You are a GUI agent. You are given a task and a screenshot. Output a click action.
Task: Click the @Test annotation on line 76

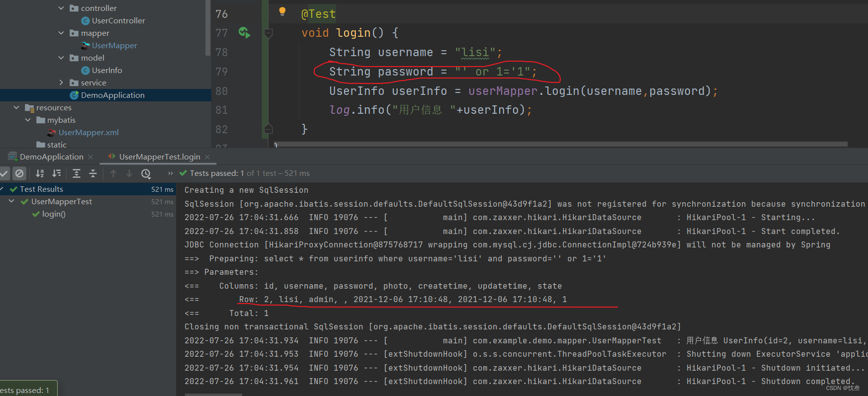319,14
